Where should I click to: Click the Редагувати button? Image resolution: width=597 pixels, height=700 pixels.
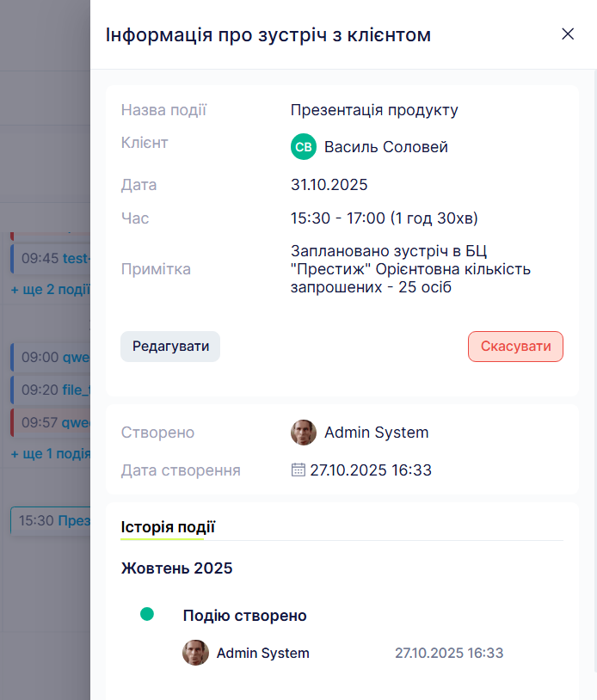pyautogui.click(x=170, y=347)
